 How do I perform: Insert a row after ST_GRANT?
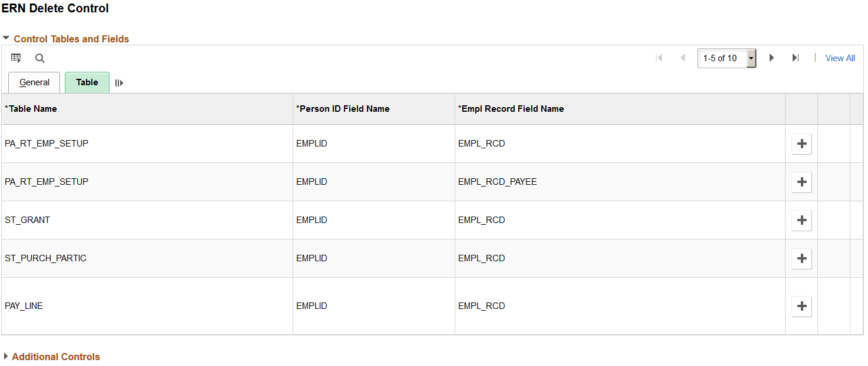[x=801, y=220]
